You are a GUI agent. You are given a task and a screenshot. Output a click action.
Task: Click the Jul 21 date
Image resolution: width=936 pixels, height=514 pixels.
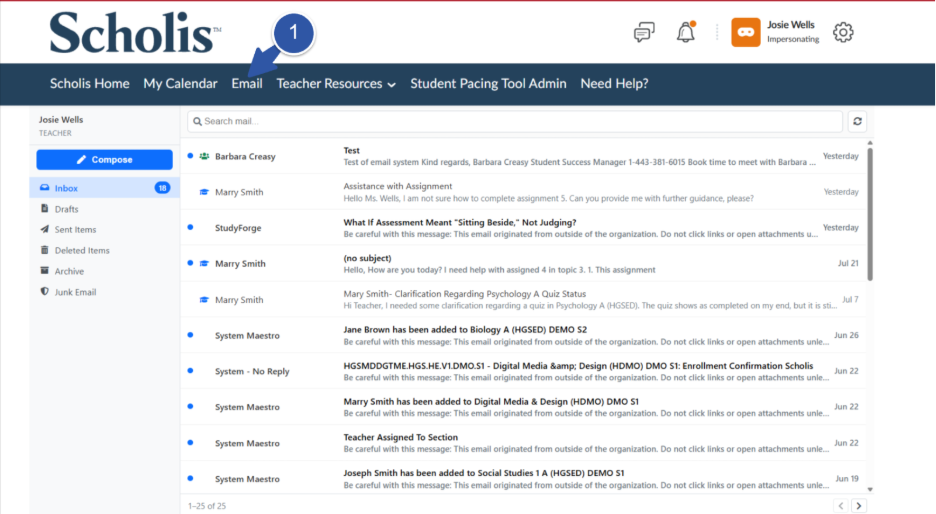tap(848, 263)
